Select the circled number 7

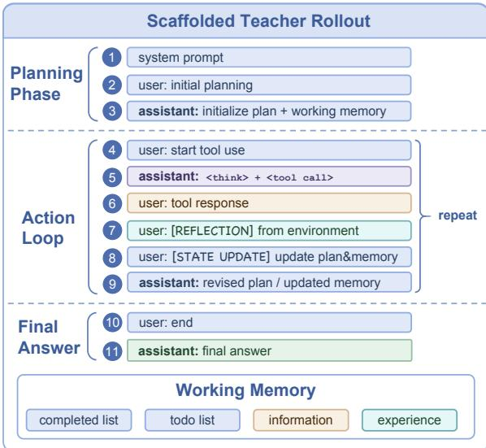tap(112, 230)
